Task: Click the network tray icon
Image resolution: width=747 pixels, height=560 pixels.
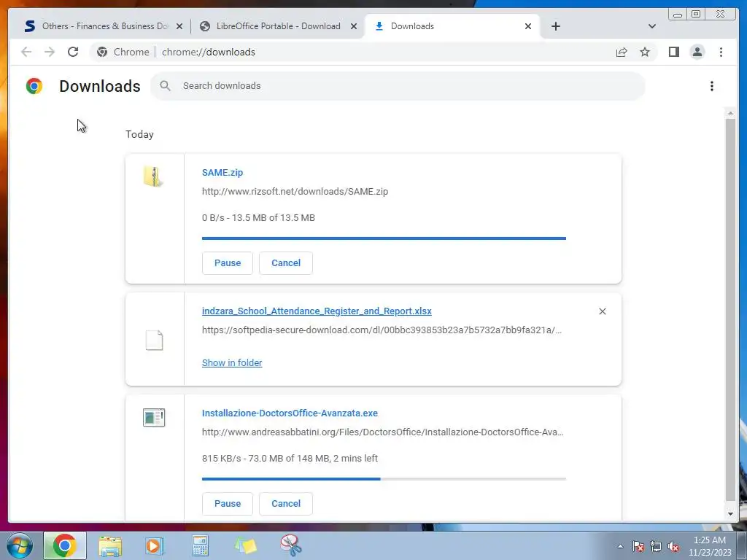Action: tap(656, 546)
